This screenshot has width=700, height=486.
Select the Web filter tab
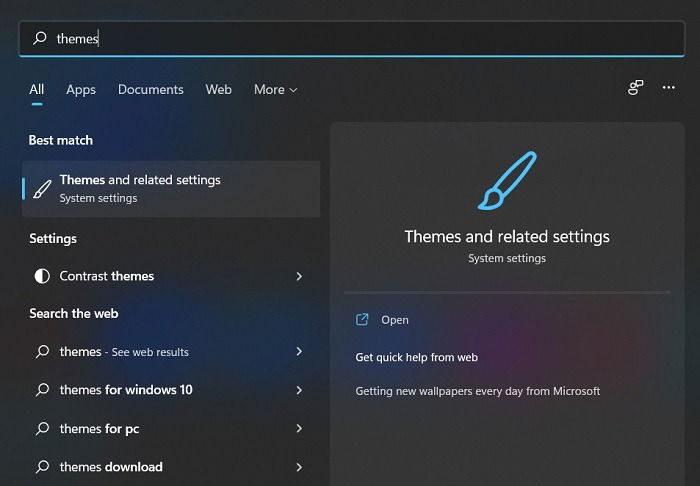coord(218,90)
